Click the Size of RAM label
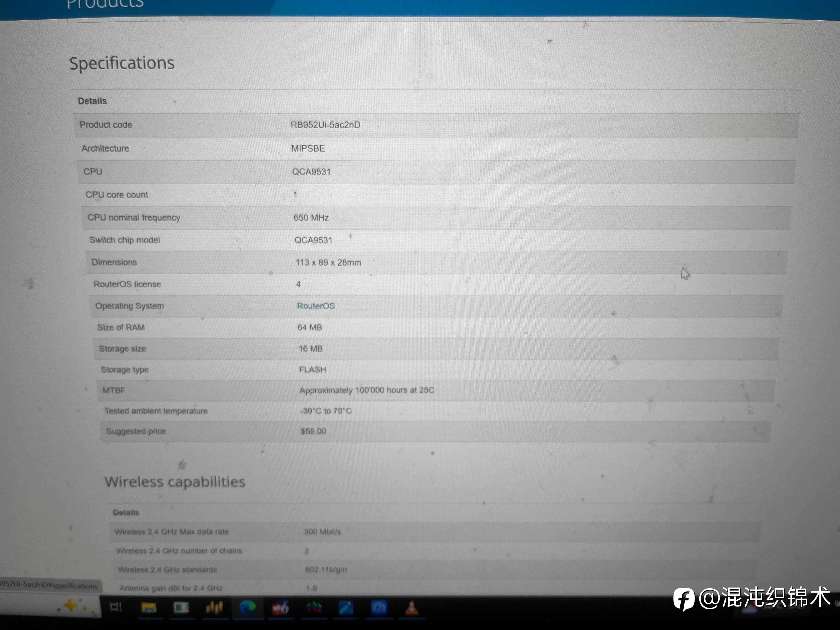The height and width of the screenshot is (630, 840). click(121, 327)
